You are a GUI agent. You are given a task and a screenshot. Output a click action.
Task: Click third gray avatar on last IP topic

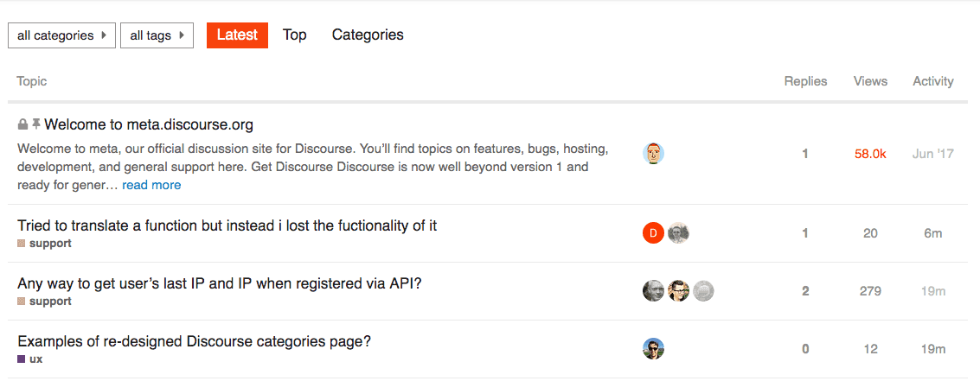[x=703, y=291]
